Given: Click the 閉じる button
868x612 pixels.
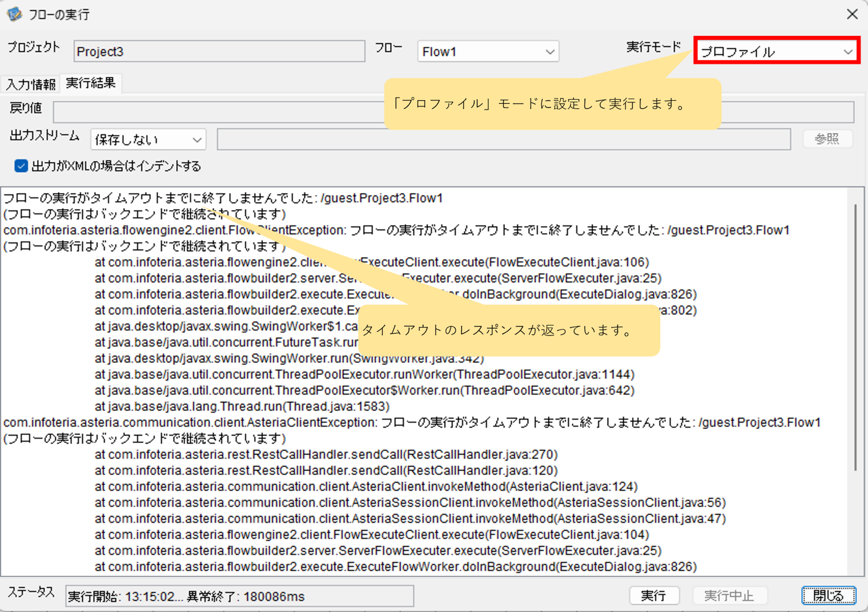Looking at the screenshot, I should pyautogui.click(x=828, y=596).
